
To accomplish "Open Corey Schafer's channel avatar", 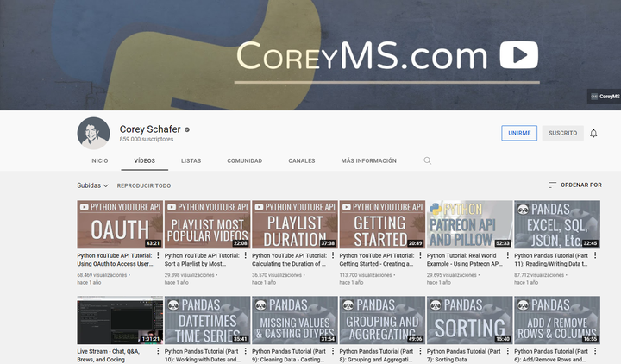I will click(x=93, y=133).
